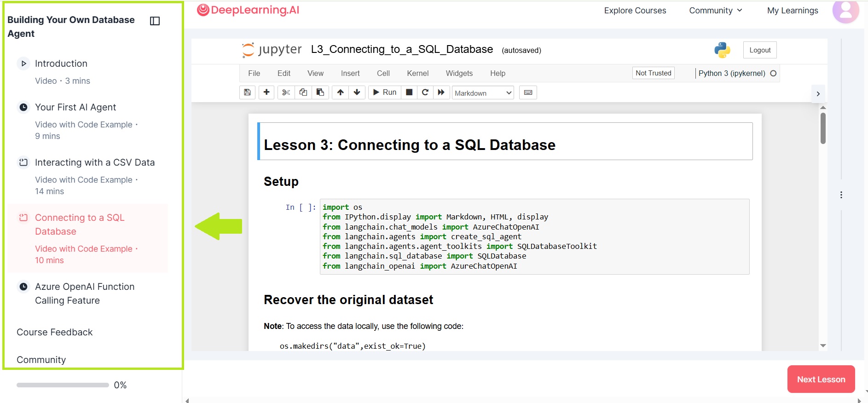Viewport: 868px width, 403px height.
Task: Go to the Next Lesson
Action: [821, 379]
